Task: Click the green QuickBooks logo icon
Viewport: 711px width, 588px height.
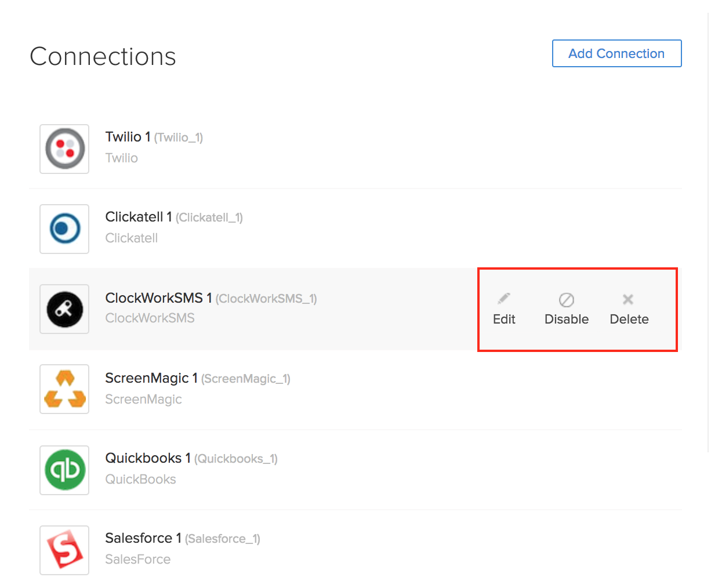Action: (x=64, y=470)
